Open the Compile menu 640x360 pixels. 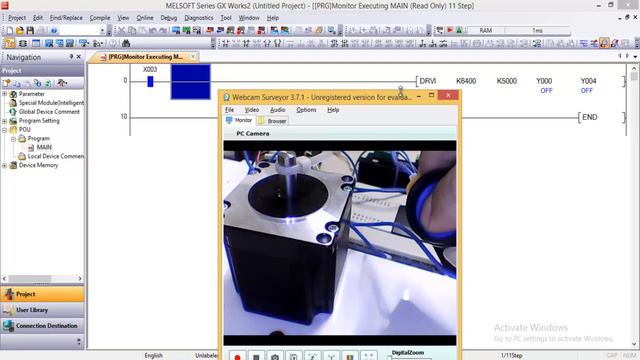point(100,18)
